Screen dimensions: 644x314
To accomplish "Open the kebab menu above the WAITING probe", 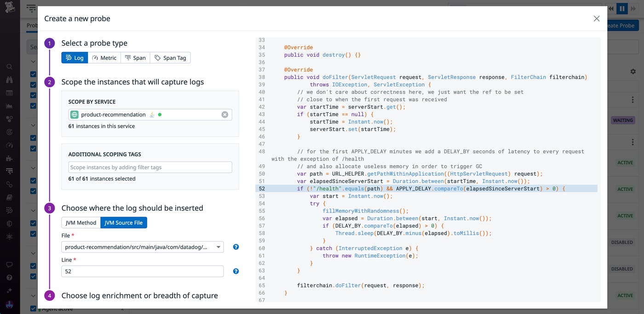I will (633, 99).
